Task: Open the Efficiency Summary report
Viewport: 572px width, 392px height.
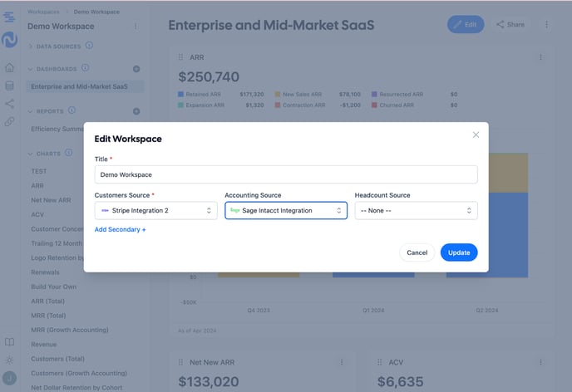Action: coord(57,129)
